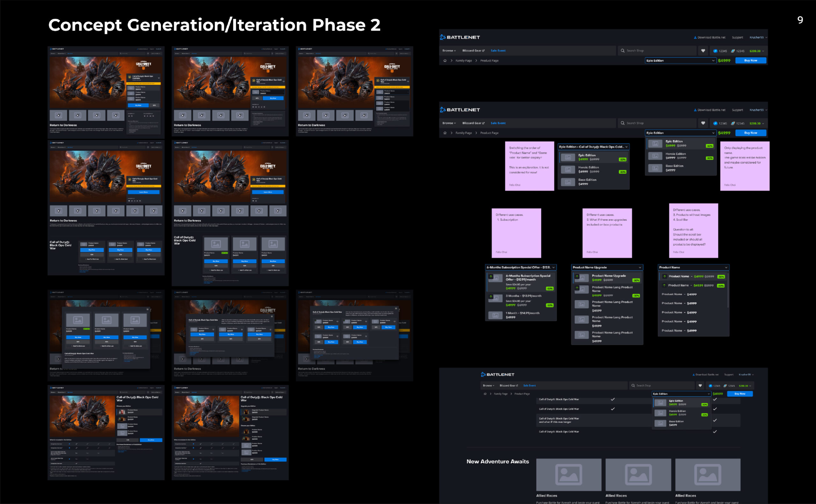
Task: Click slide title 'Concept Generation/Iteration Phase 2'
Action: 214,25
